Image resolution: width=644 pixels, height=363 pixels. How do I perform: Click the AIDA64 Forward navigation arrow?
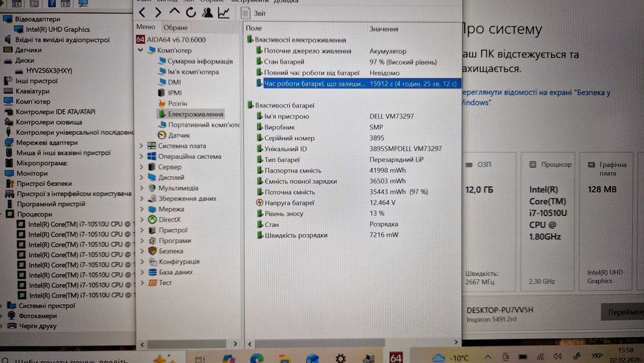(158, 13)
